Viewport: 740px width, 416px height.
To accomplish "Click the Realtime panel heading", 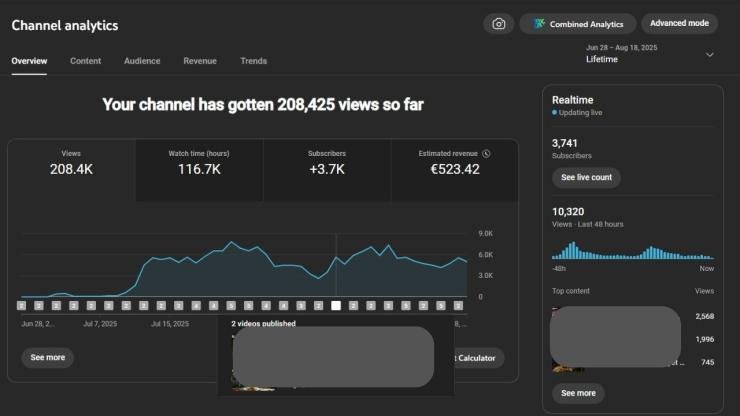I will coord(572,100).
